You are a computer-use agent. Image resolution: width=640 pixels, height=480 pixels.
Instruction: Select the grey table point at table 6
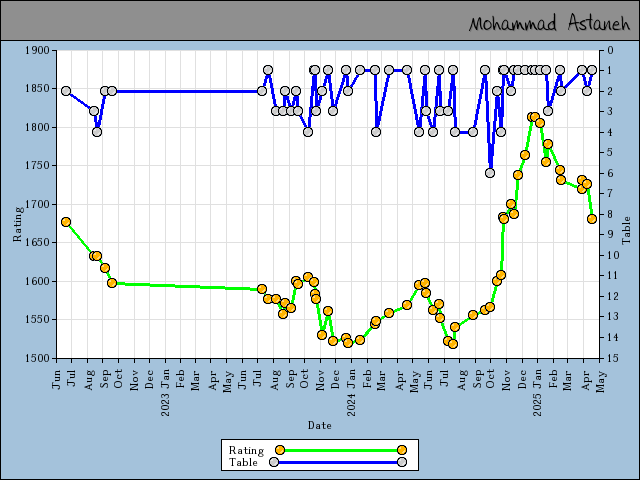pos(490,173)
